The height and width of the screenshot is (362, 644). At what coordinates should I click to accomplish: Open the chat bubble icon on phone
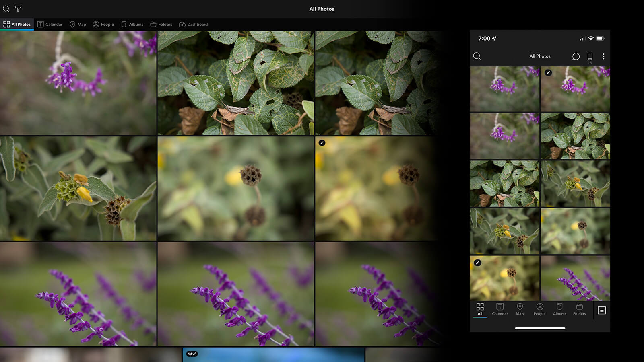[x=576, y=56]
